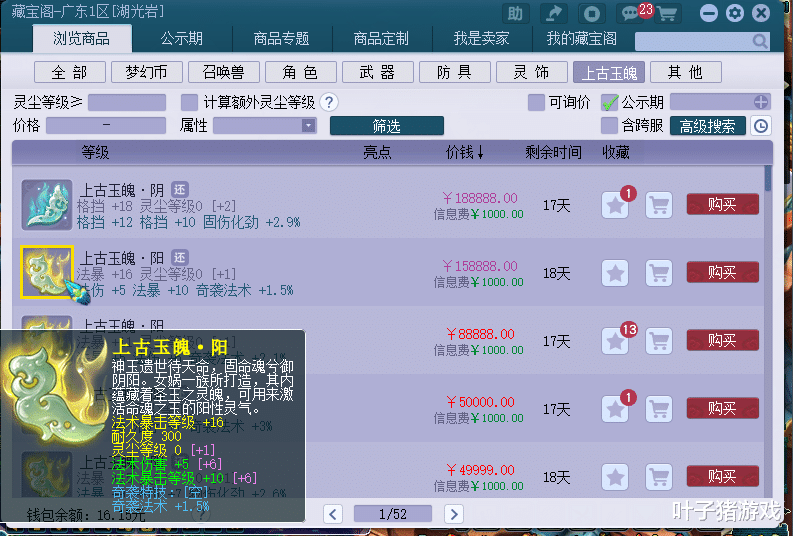Add the ￥88888.00 item to cart
The height and width of the screenshot is (536, 793).
coord(659,341)
